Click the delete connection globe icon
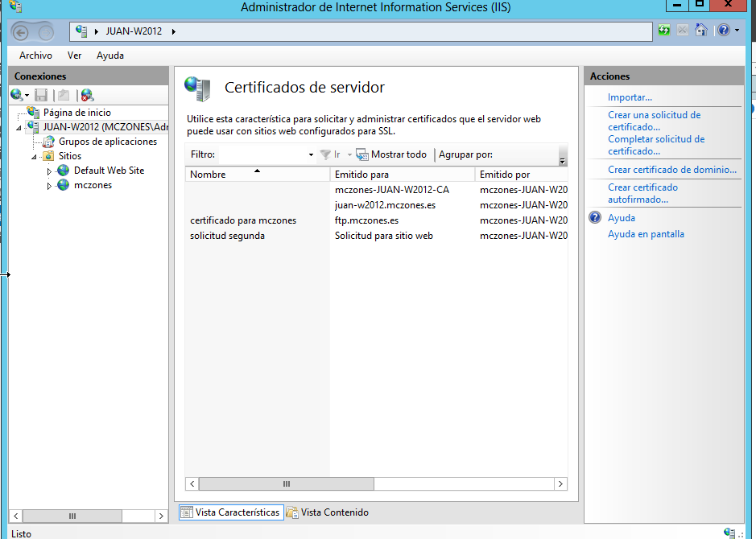 pyautogui.click(x=86, y=94)
